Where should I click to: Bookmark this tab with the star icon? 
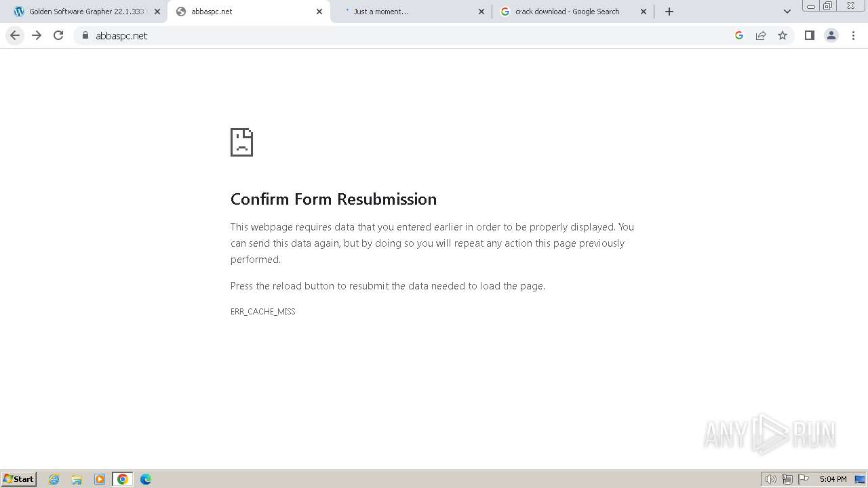tap(783, 35)
